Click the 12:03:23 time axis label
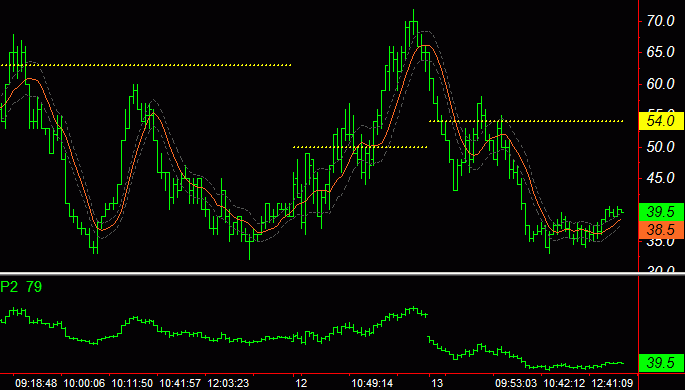 (x=228, y=383)
